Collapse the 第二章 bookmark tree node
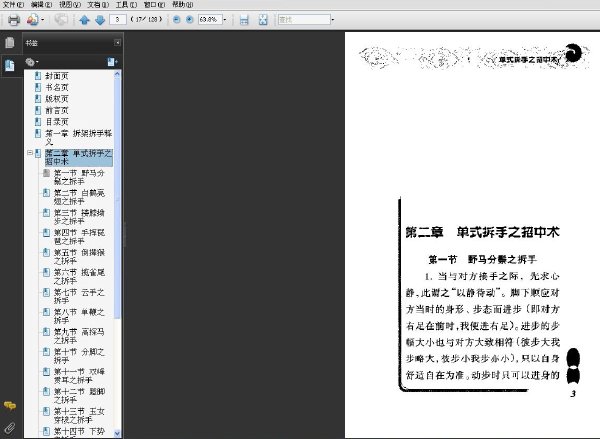This screenshot has height=439, width=600. click(x=30, y=153)
